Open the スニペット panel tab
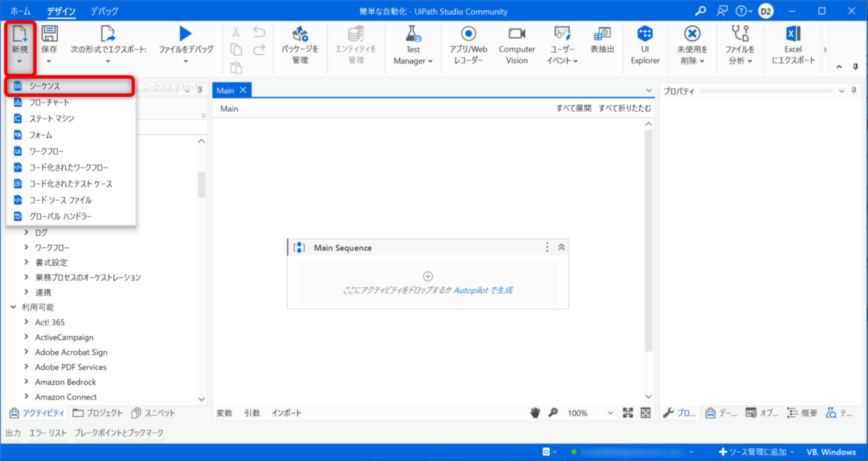 pos(154,413)
